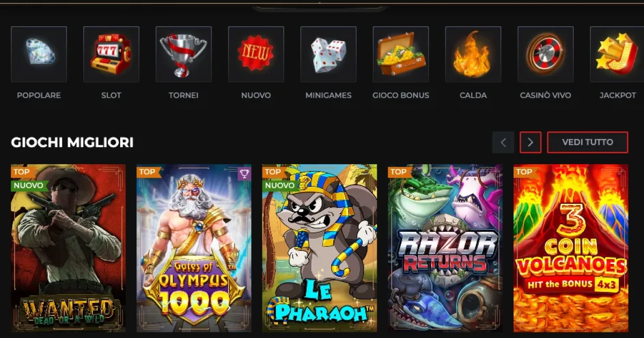Select the Gioco Bonus treasure chest icon
This screenshot has width=644, height=338.
(x=401, y=54)
